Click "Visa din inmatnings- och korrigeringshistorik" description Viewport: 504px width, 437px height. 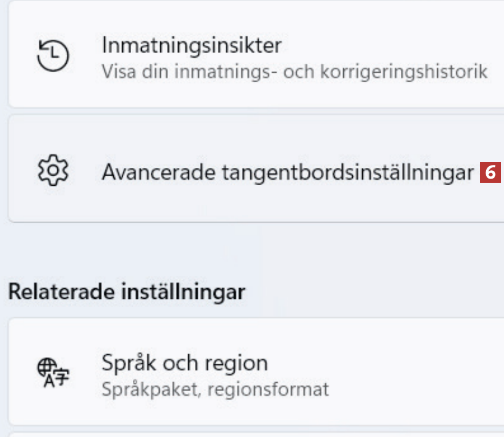click(x=295, y=71)
